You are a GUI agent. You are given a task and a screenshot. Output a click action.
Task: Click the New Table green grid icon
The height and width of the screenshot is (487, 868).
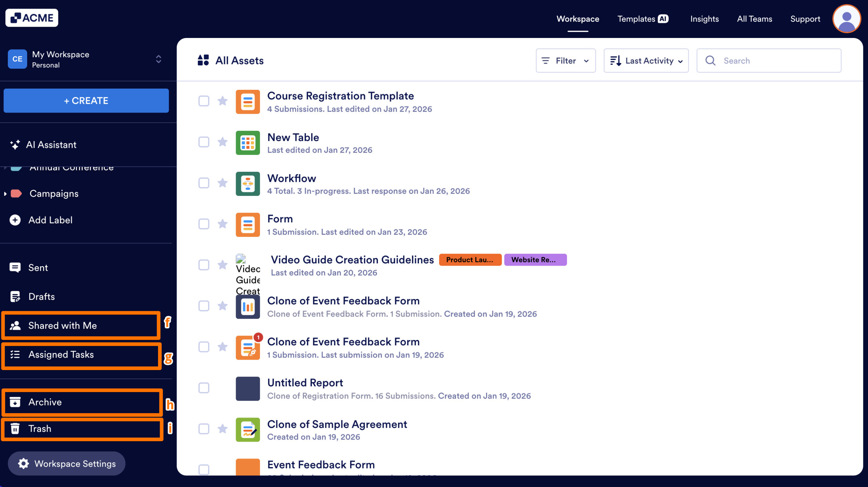248,143
